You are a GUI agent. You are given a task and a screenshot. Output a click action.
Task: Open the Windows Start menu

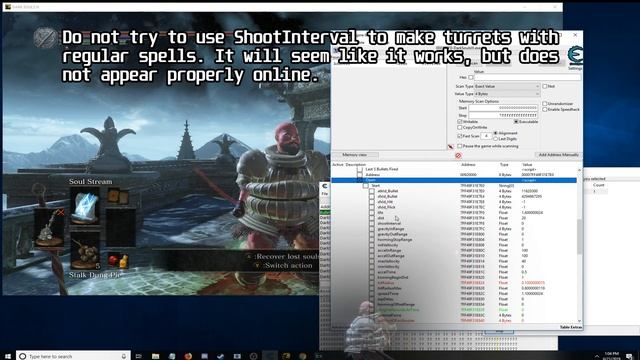click(7, 356)
